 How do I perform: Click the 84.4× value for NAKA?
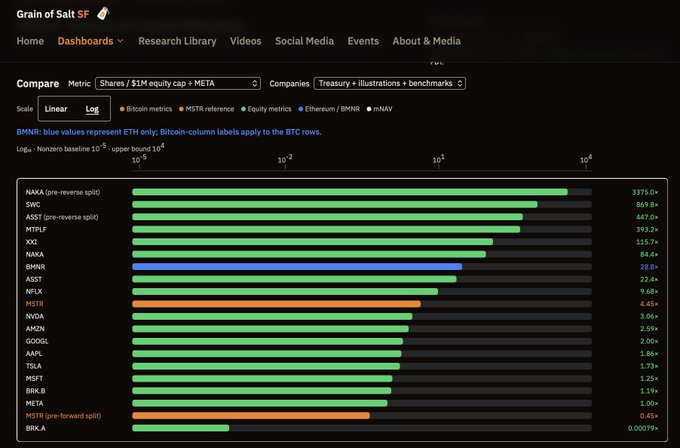[x=649, y=254]
